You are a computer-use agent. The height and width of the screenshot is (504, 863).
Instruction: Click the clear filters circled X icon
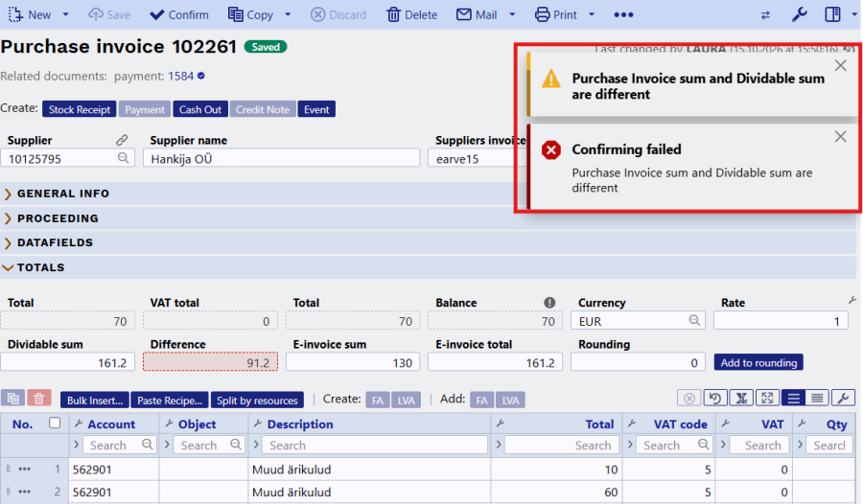tap(689, 398)
